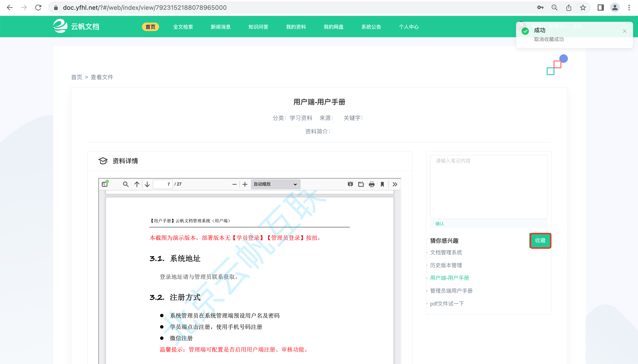
Task: Open the 历史版本管理 suggestion
Action: 446,265
